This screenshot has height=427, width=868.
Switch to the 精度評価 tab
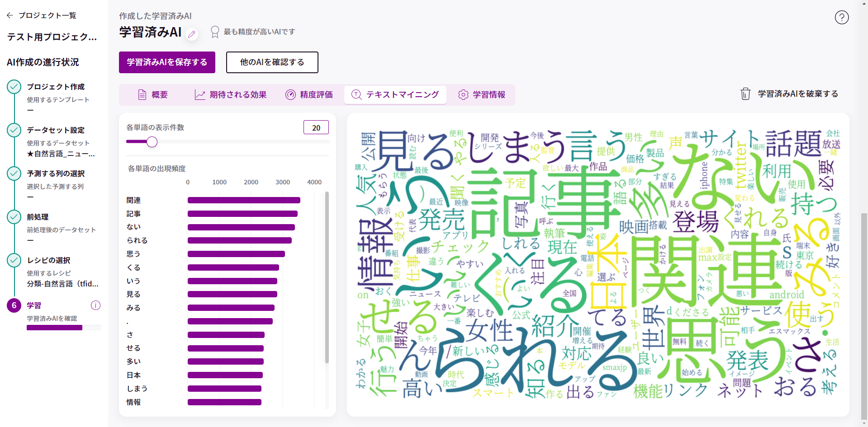(309, 95)
